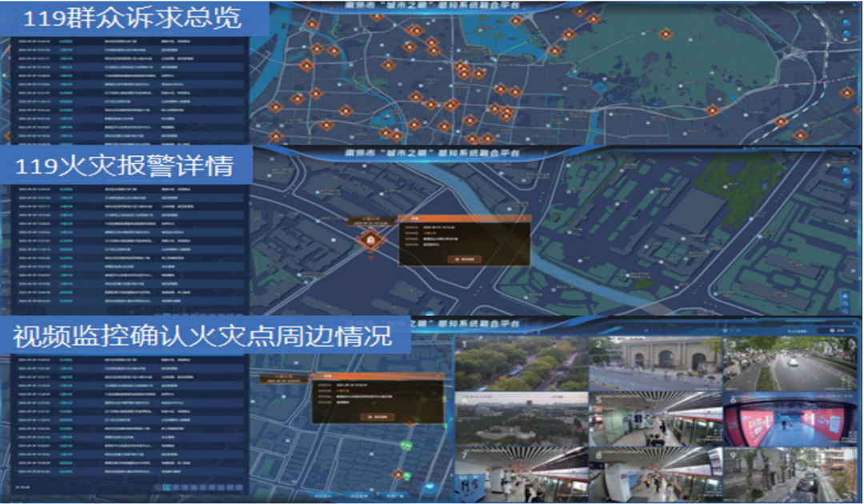Open camera feed 2 showing the arched gate
This screenshot has width=864, height=504.
pos(654,364)
